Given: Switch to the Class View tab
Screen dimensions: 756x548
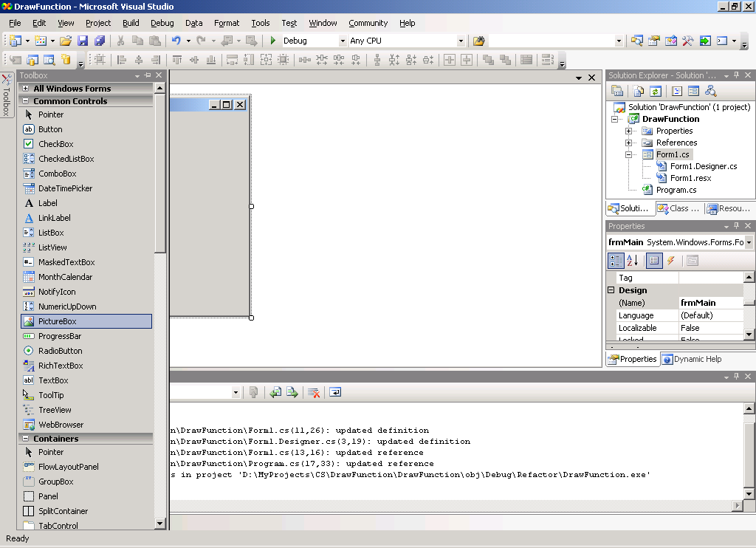Looking at the screenshot, I should [679, 208].
